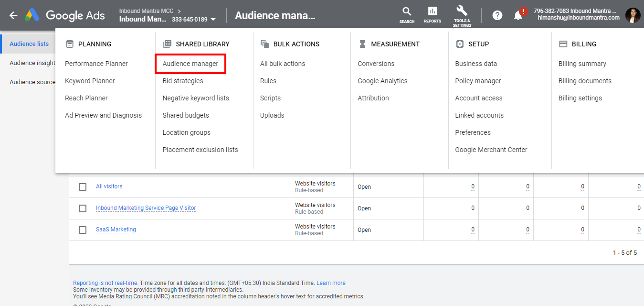Open Billing documents

click(585, 81)
